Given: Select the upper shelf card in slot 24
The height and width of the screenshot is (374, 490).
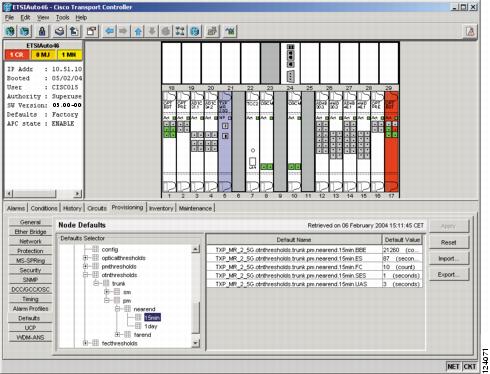Looking at the screenshot, I should [x=290, y=63].
